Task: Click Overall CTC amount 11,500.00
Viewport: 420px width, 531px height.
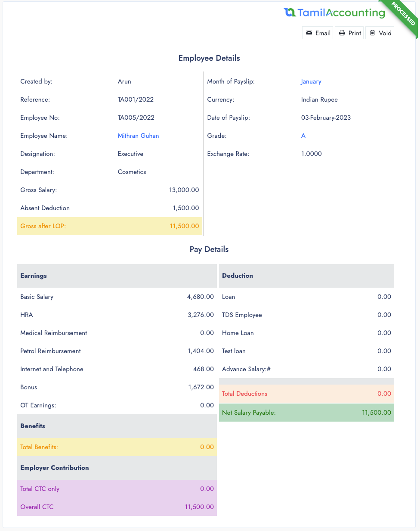Action: [199, 507]
